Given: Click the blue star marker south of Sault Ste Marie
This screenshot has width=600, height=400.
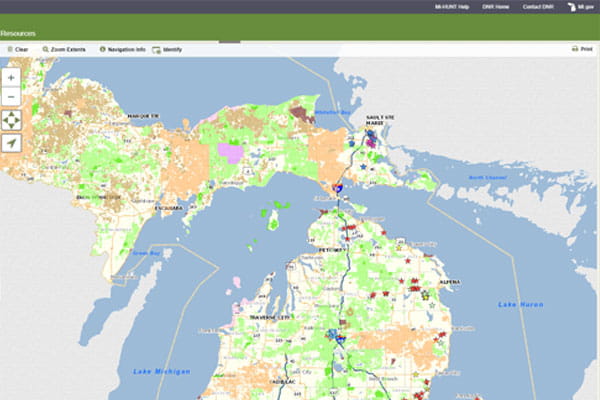Looking at the screenshot, I should [x=363, y=167].
